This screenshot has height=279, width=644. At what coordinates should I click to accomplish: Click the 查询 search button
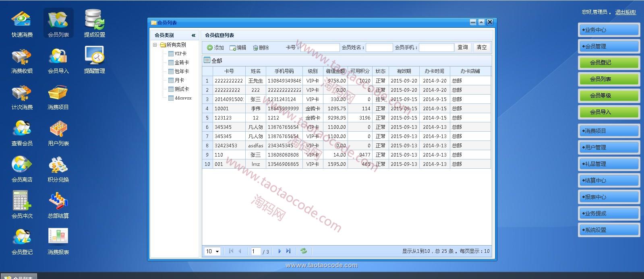[x=462, y=48]
